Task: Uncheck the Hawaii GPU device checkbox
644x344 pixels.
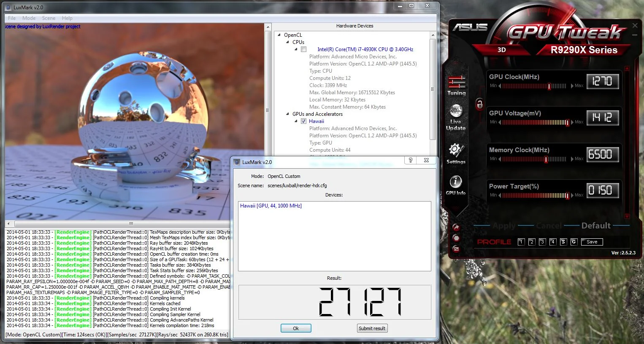Action: (x=303, y=121)
